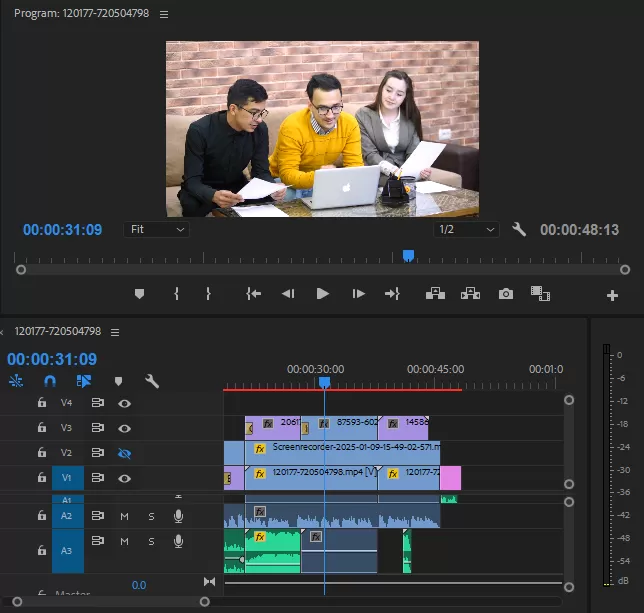Mark Out point in Program monitor
Viewport: 644px width, 613px height.
(208, 294)
